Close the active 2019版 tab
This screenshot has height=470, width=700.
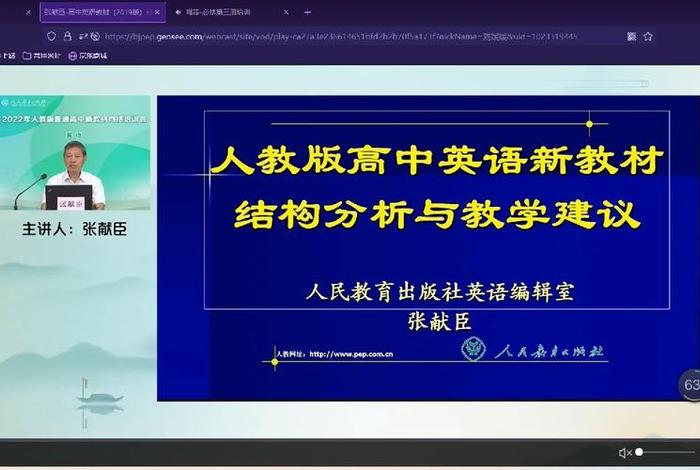(x=157, y=12)
